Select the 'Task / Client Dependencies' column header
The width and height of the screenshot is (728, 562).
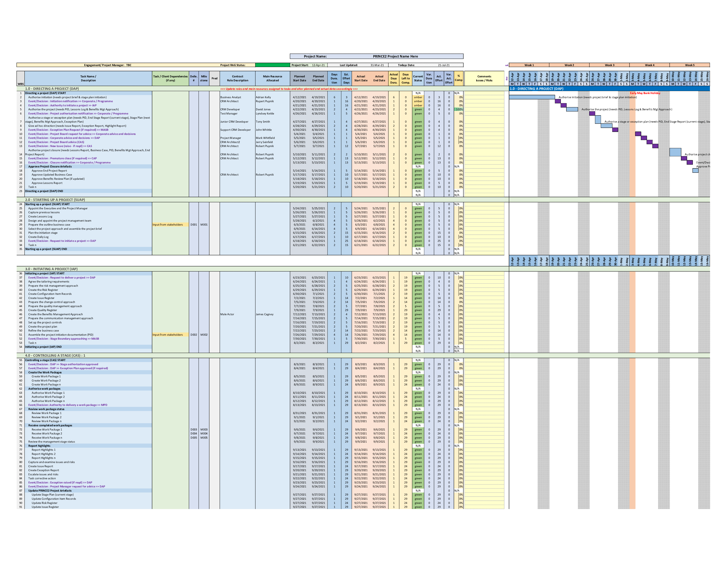tap(170, 78)
